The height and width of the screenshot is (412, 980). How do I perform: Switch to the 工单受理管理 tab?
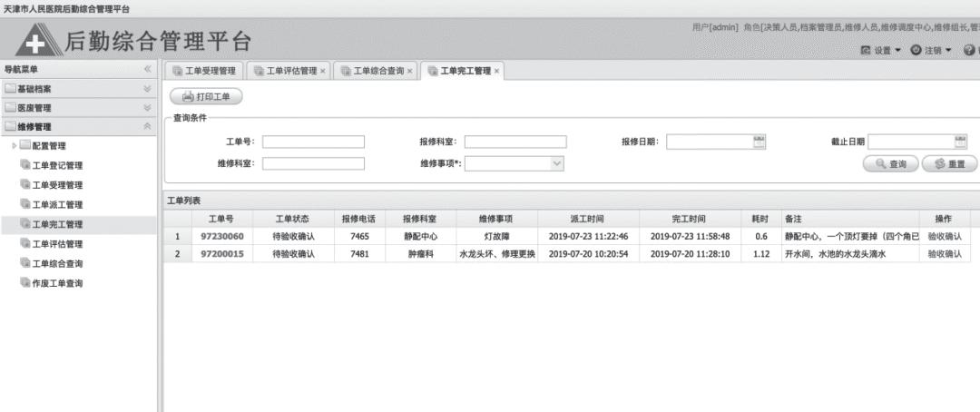pos(204,71)
